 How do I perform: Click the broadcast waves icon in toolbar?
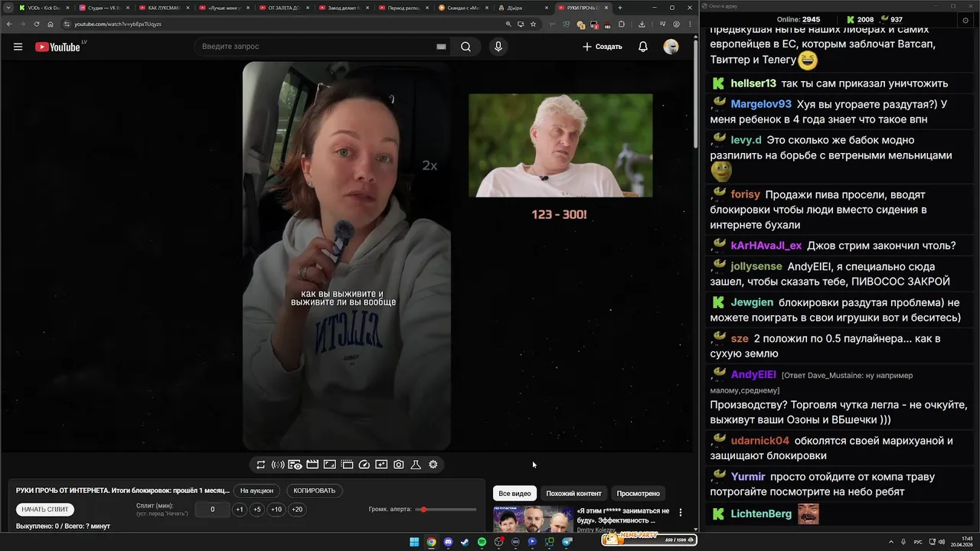point(278,465)
